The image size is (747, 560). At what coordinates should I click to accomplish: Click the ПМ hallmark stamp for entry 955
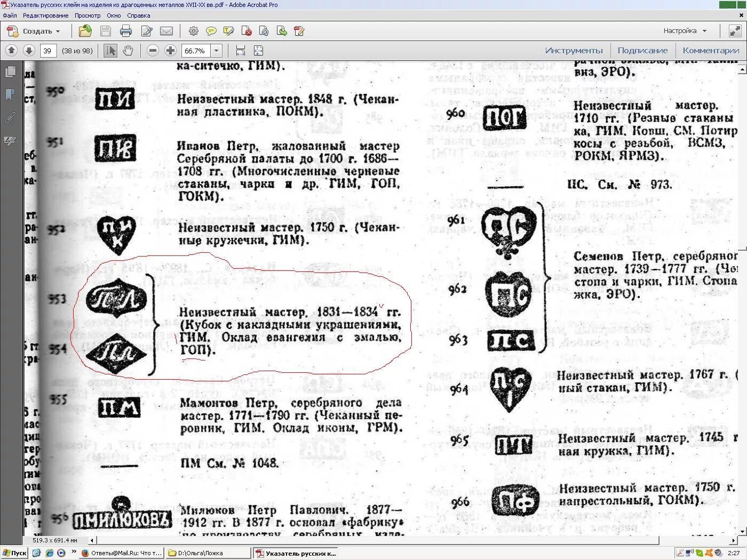tap(119, 409)
